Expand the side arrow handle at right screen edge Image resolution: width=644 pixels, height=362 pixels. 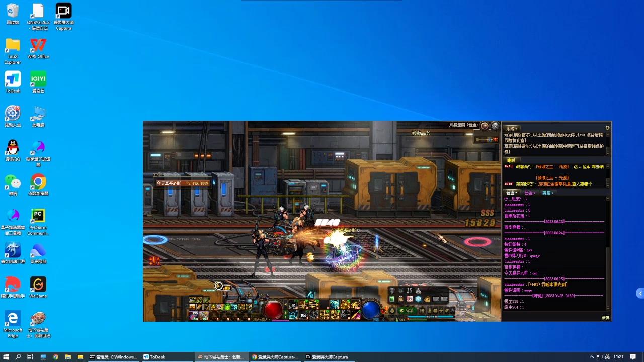tap(640, 293)
